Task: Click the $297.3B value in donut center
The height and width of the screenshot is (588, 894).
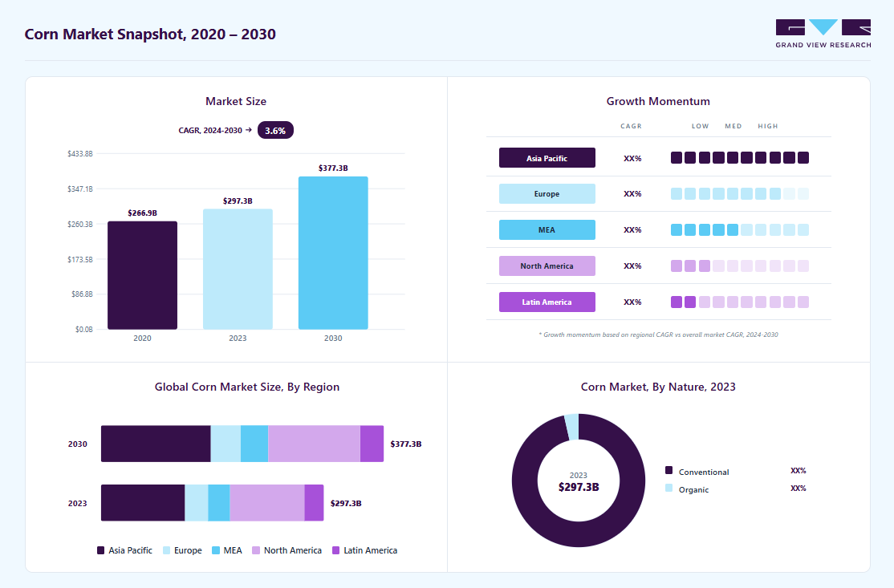Action: (579, 487)
